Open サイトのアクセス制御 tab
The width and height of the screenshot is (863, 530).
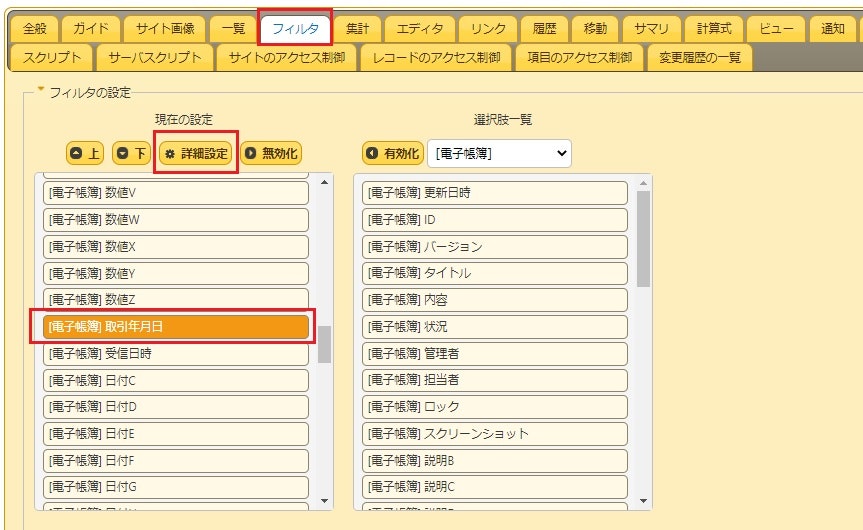pyautogui.click(x=287, y=58)
